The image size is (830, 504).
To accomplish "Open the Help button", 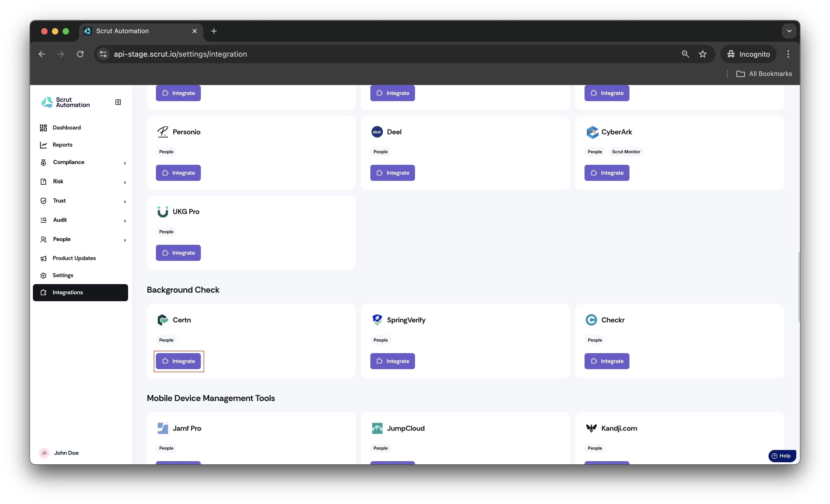I will click(782, 456).
